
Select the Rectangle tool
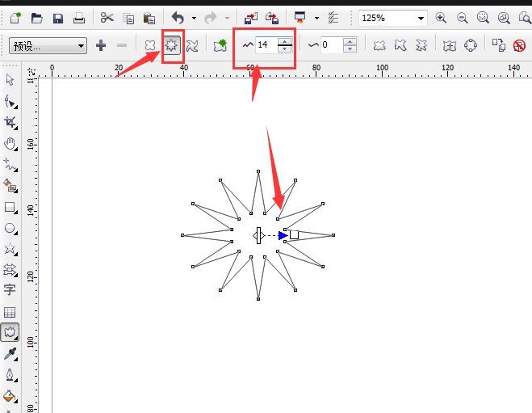10,207
